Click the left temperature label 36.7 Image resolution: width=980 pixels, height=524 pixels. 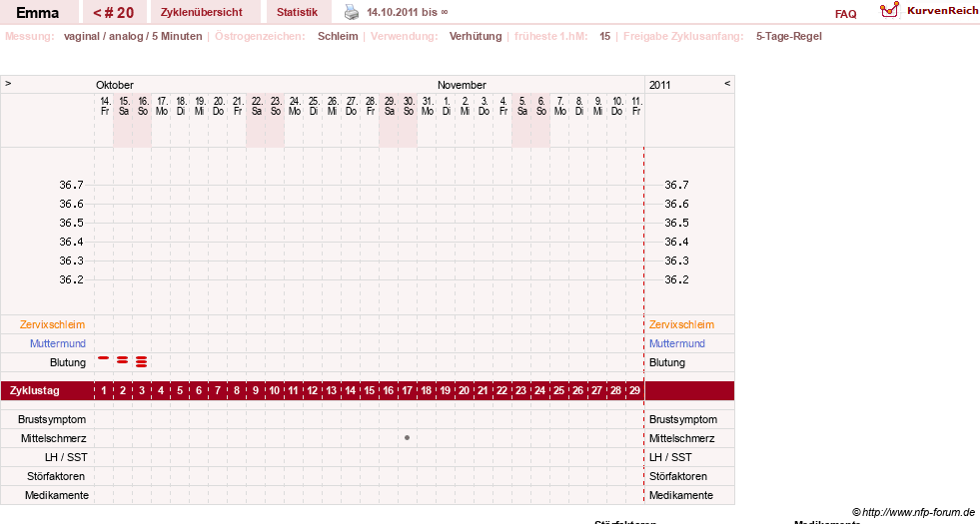coord(71,185)
